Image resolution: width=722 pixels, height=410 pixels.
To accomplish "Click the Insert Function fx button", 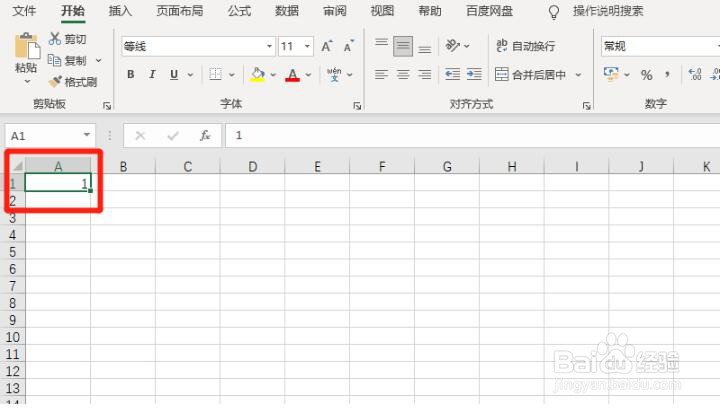I will pos(205,135).
